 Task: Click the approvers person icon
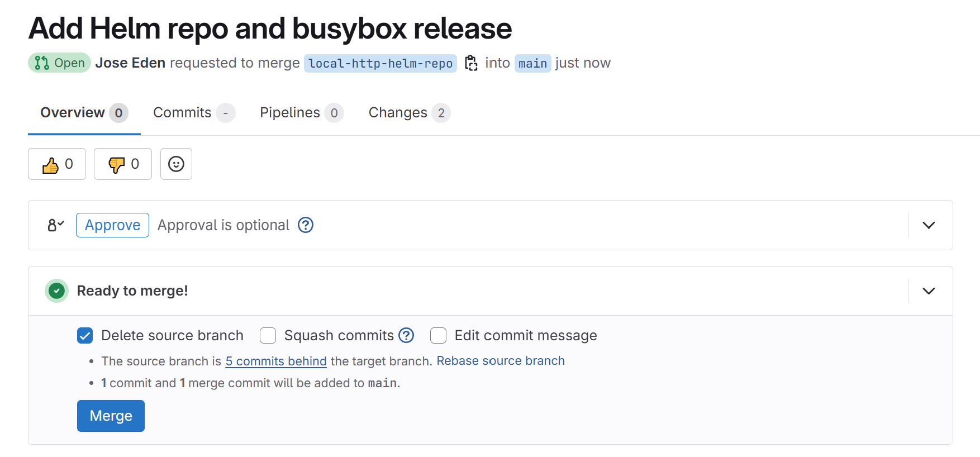[56, 225]
